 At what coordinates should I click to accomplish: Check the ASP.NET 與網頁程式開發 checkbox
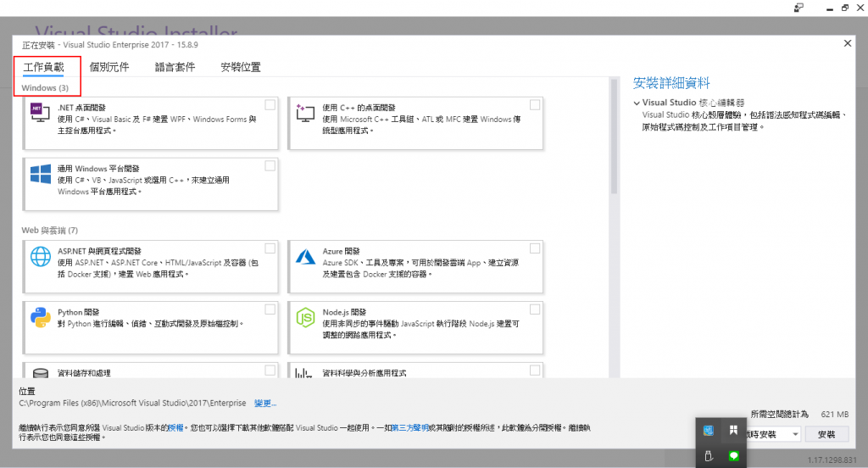click(x=270, y=248)
